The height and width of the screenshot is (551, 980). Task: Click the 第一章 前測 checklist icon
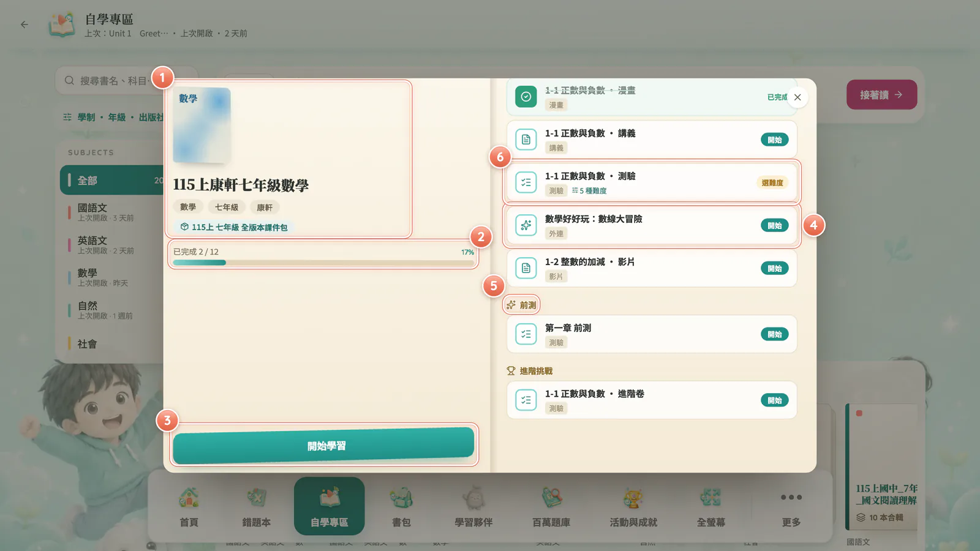coord(526,334)
